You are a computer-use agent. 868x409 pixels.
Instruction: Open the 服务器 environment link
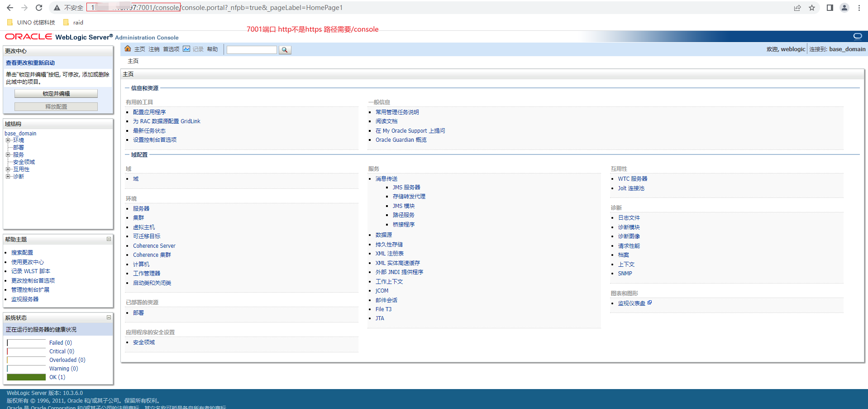point(141,209)
